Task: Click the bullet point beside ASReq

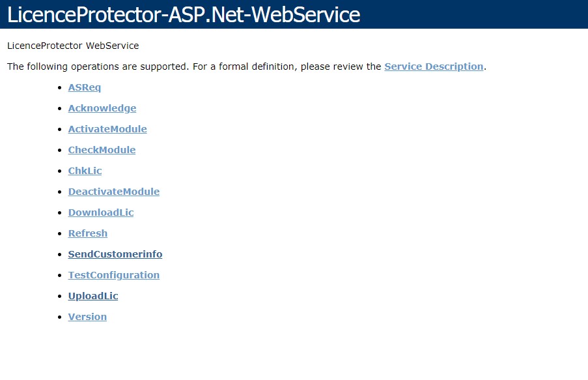Action: pyautogui.click(x=61, y=87)
